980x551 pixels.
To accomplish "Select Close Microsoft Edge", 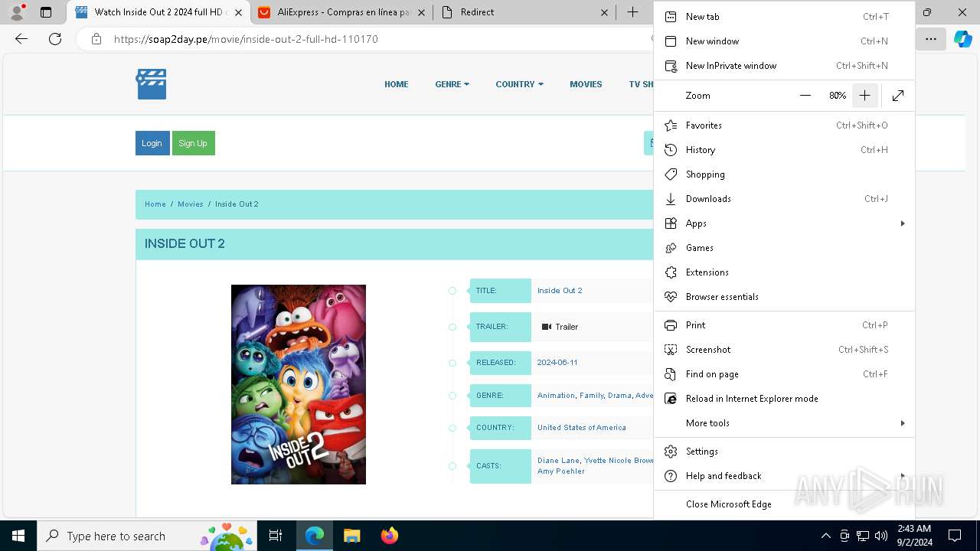I will point(784,504).
